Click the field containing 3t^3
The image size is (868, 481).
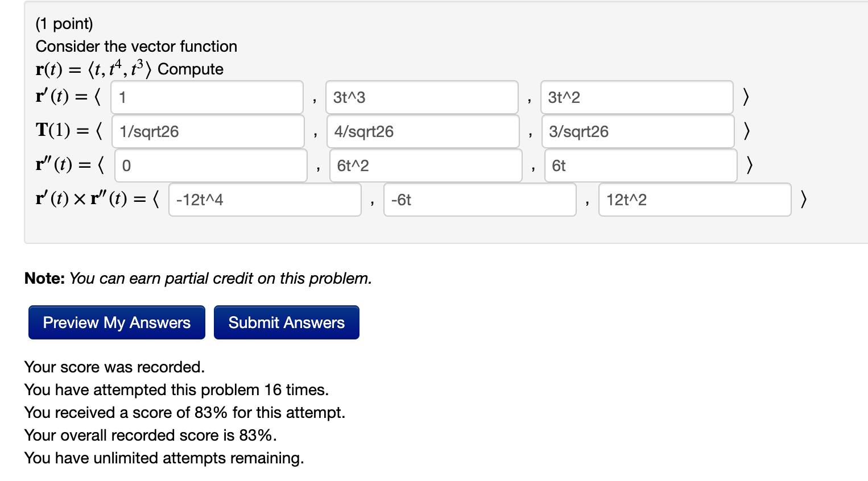422,97
